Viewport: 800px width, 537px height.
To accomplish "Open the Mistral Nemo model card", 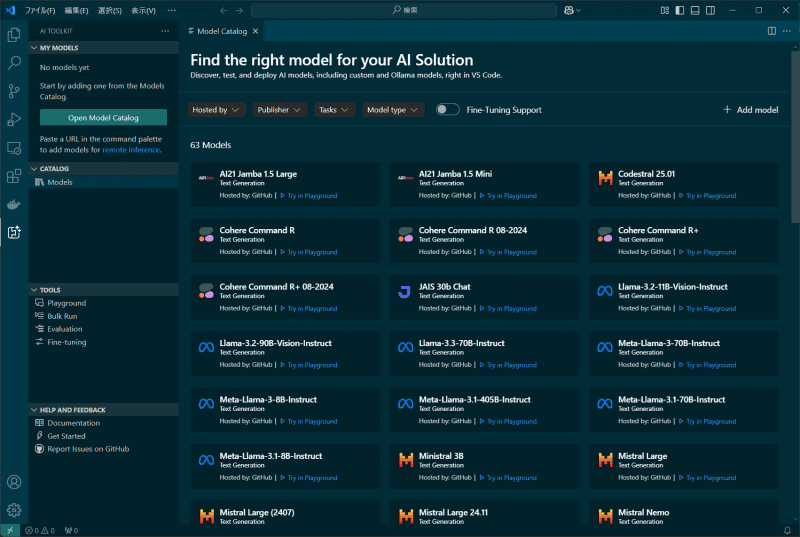I will click(684, 513).
